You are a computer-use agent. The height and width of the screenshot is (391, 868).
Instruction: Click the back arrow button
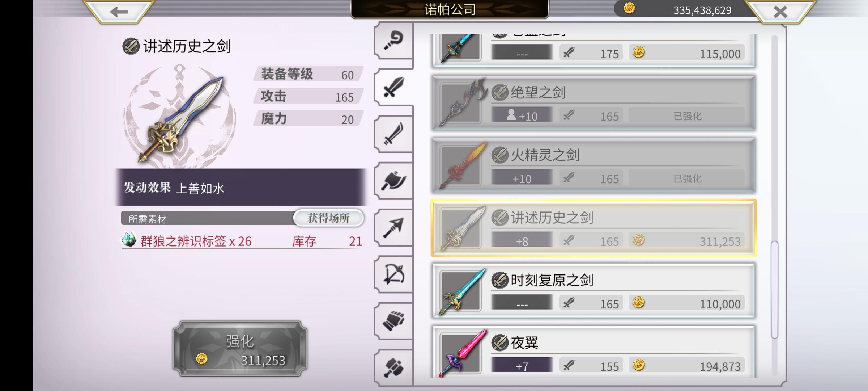coord(119,12)
